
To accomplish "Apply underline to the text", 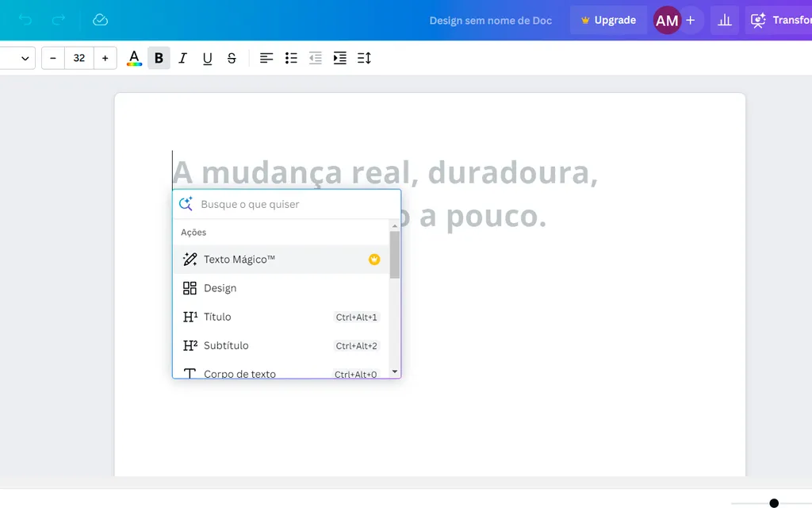I will pos(207,57).
